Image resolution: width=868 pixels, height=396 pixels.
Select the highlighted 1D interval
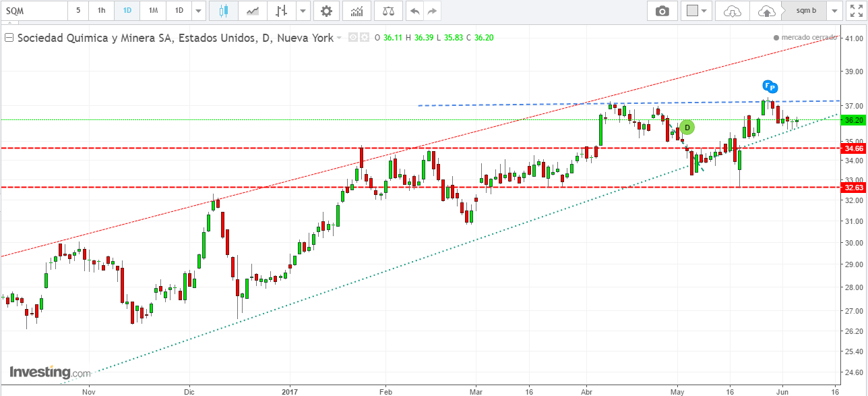click(x=127, y=11)
